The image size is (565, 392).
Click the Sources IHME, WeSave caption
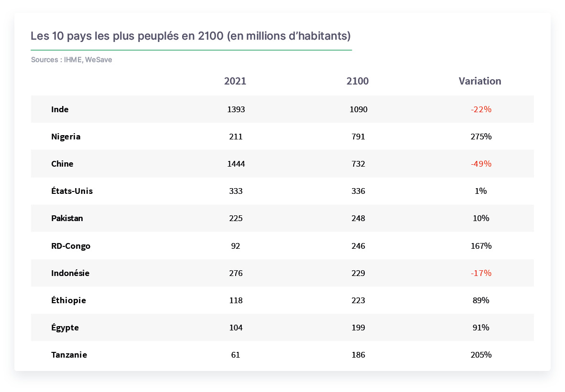71,60
